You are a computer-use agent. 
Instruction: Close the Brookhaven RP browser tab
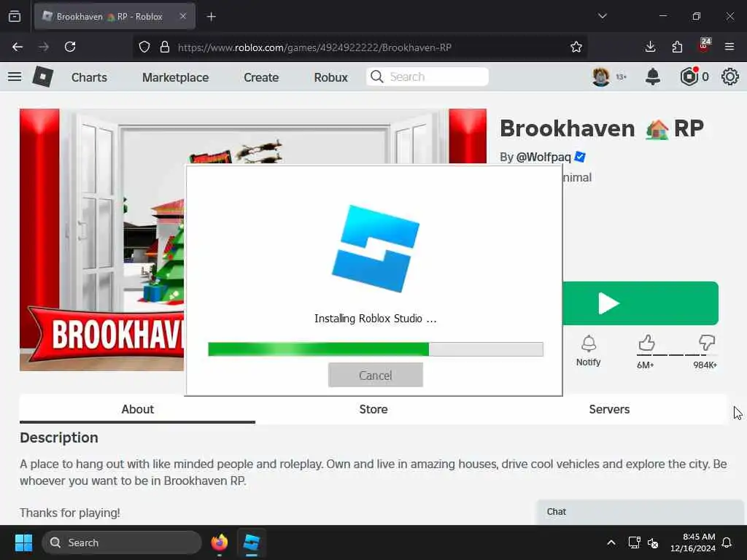tap(183, 16)
